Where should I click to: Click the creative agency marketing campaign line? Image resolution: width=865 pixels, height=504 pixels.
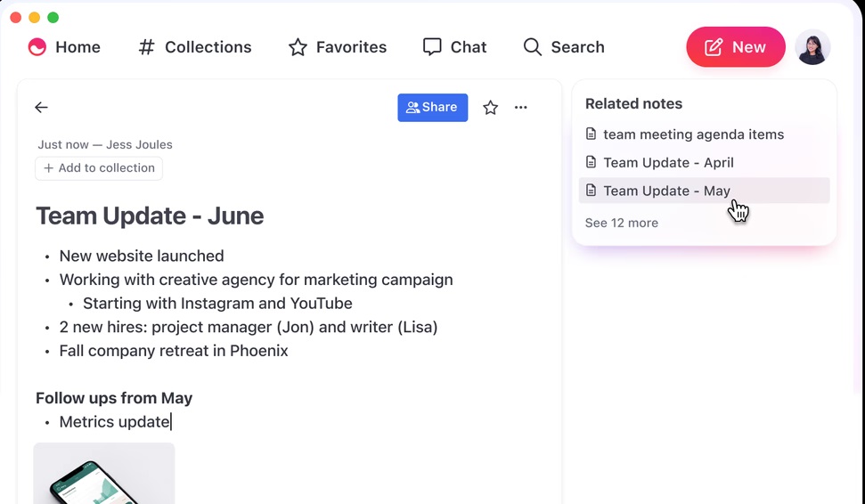tap(256, 280)
